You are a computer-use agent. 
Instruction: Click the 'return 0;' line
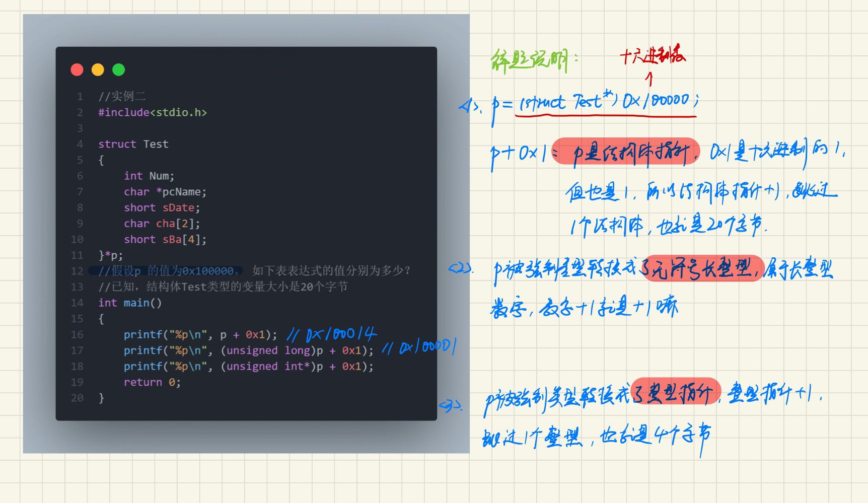pos(152,382)
